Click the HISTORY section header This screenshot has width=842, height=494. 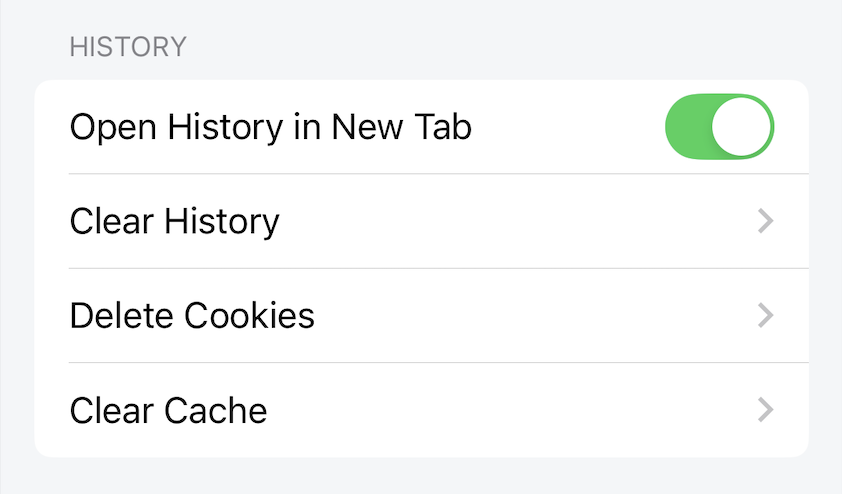[x=127, y=47]
